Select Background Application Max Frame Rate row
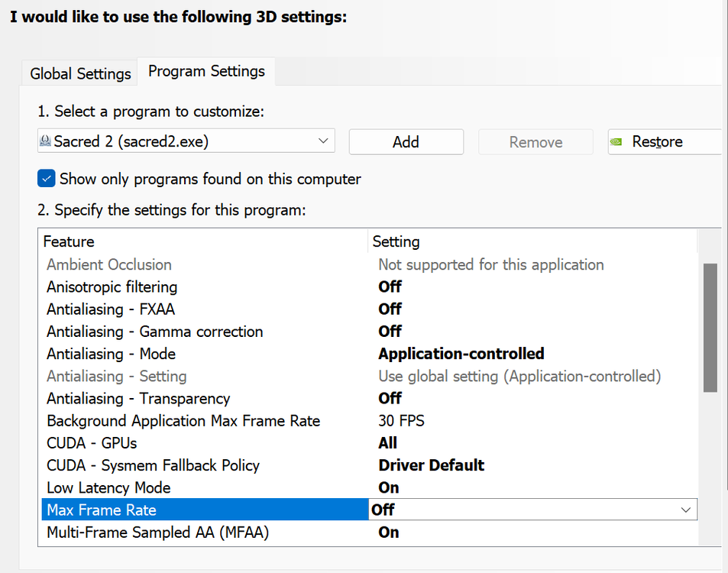Image resolution: width=728 pixels, height=573 pixels. tap(369, 421)
